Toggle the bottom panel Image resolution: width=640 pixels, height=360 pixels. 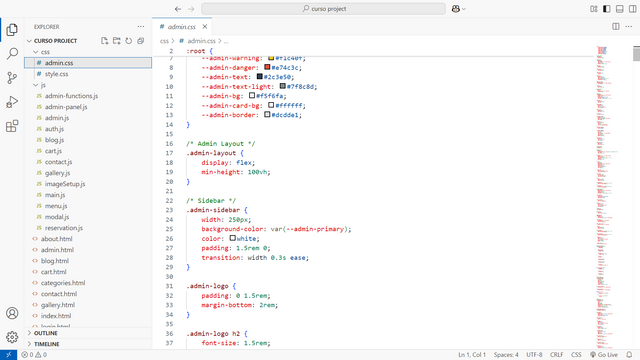pos(620,9)
